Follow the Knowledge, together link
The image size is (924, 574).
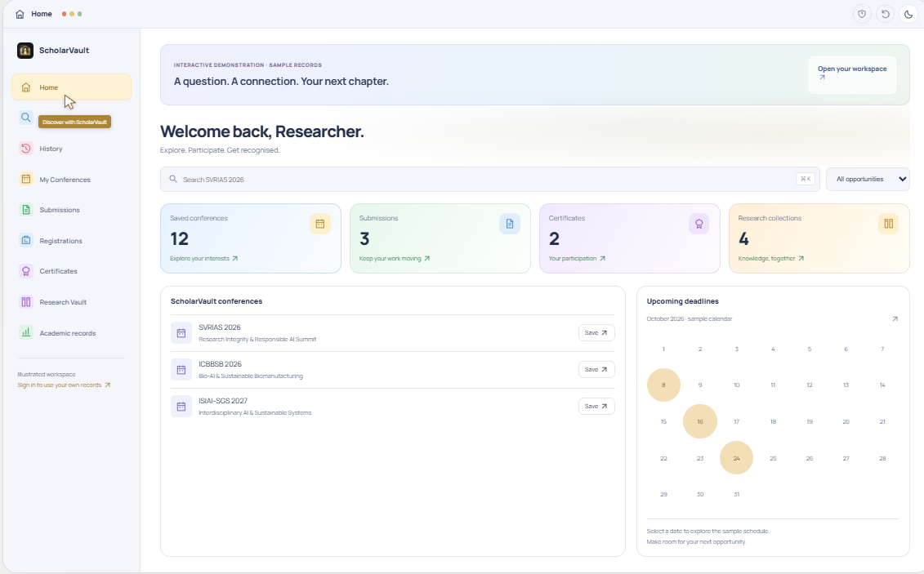[x=770, y=259]
